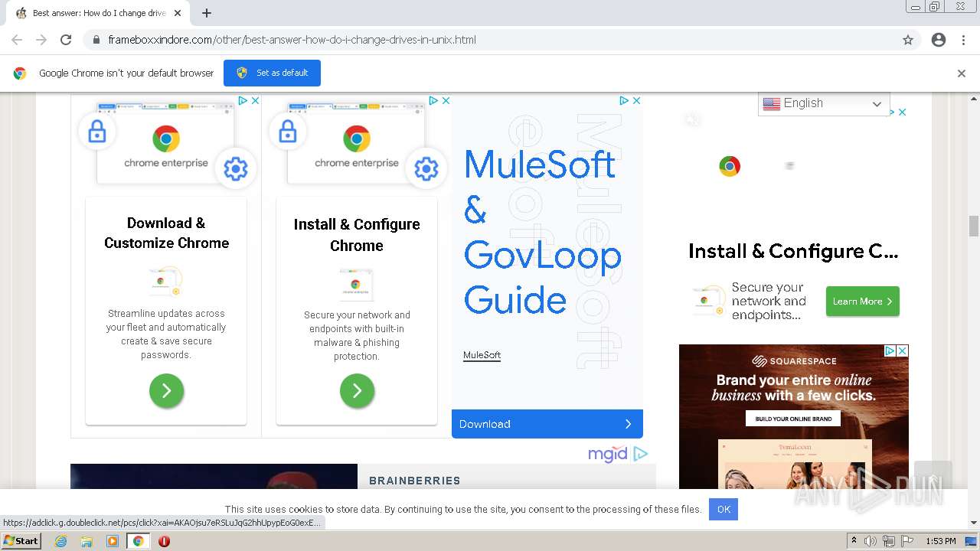The height and width of the screenshot is (551, 980).
Task: Select the 'Best answer: How do I change drive' tab
Action: click(x=98, y=13)
